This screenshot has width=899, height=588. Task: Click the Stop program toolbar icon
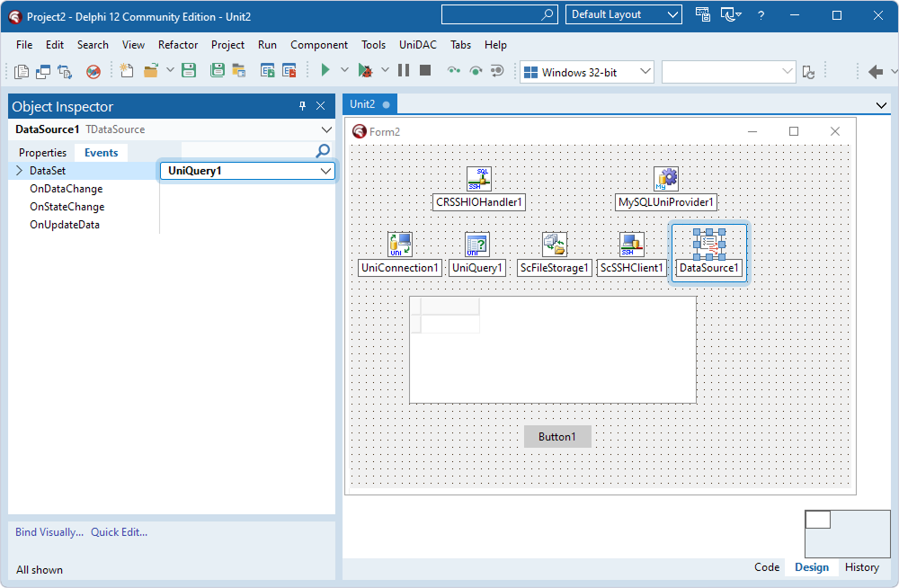pos(425,70)
